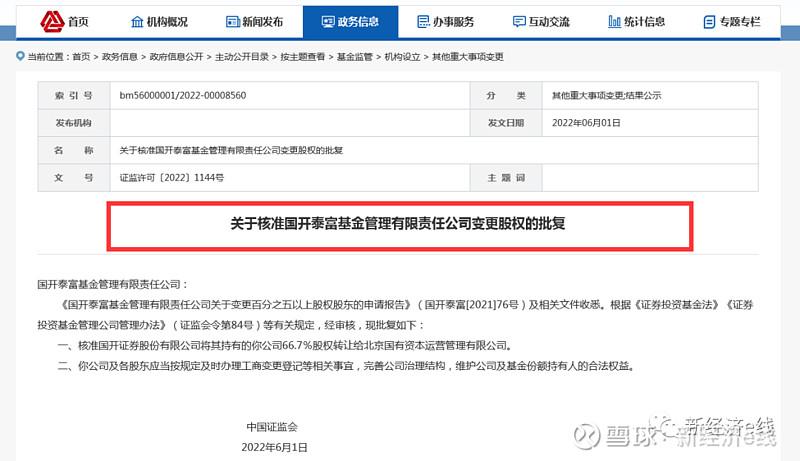Open 互动交流 menu item
Screen dimensions: 800x461
549,21
